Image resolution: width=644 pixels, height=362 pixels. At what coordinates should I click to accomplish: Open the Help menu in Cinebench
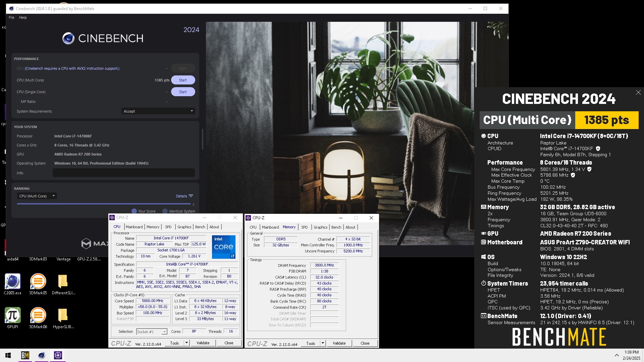(x=23, y=17)
